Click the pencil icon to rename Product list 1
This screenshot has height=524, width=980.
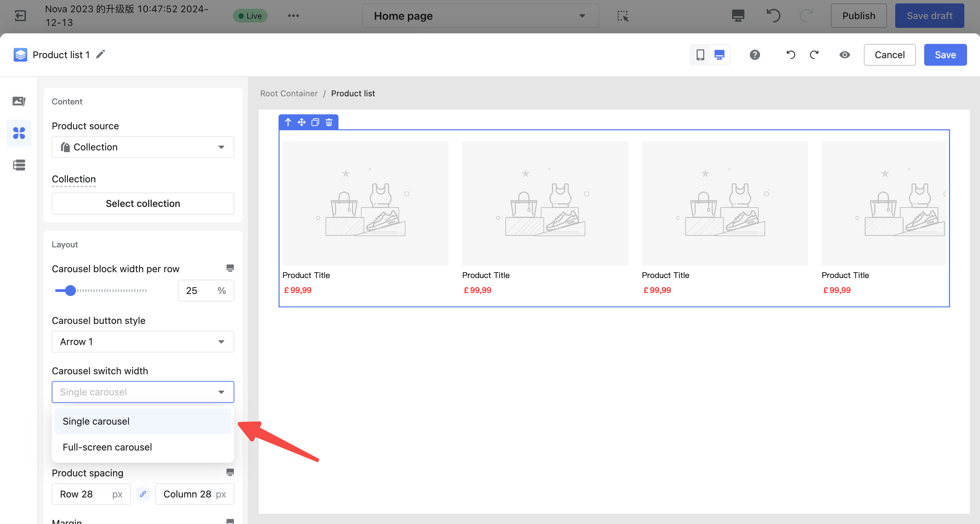100,54
